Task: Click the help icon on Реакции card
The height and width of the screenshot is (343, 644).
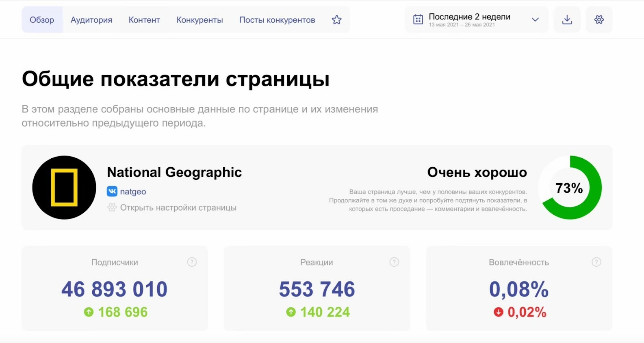Action: click(394, 262)
